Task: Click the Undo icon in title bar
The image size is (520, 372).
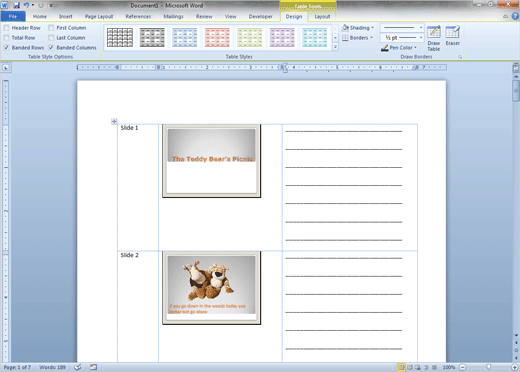Action: pyautogui.click(x=26, y=5)
